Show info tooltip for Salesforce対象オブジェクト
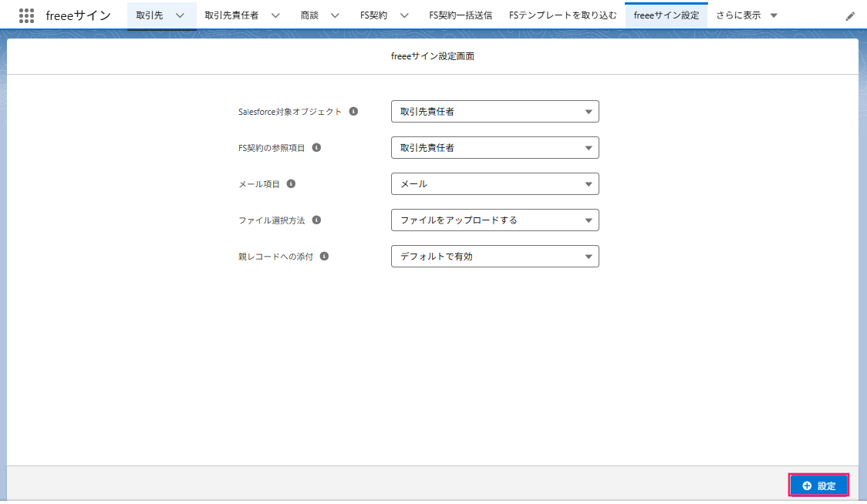Image resolution: width=867 pixels, height=504 pixels. 353,111
